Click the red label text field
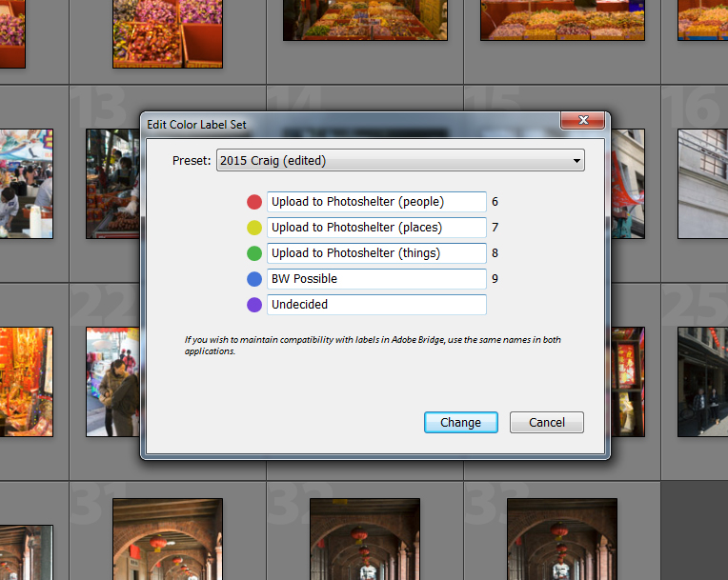Viewport: 728px width, 580px height. [x=376, y=202]
